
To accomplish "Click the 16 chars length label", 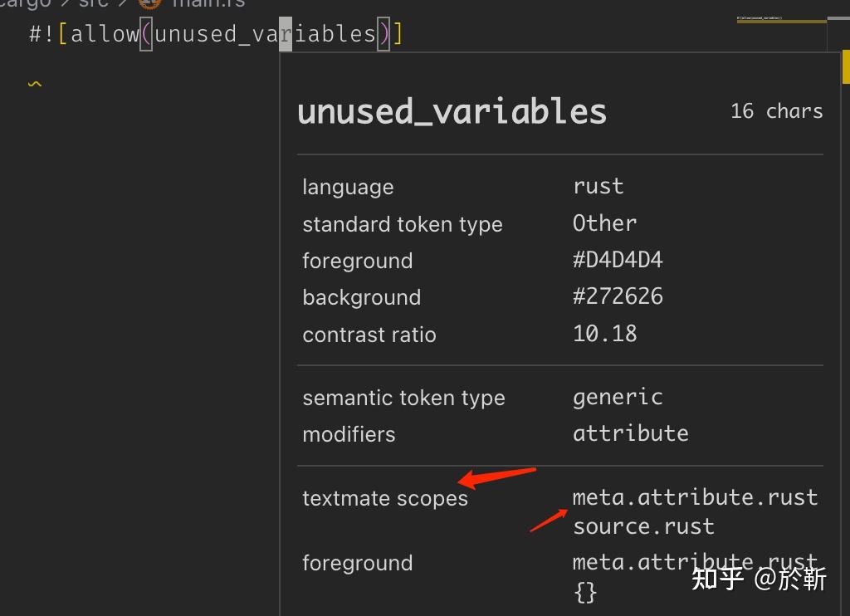I will [x=776, y=110].
